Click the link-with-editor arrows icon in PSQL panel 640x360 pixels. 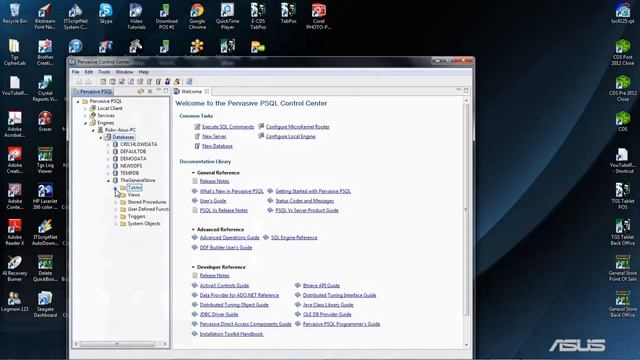(x=140, y=91)
